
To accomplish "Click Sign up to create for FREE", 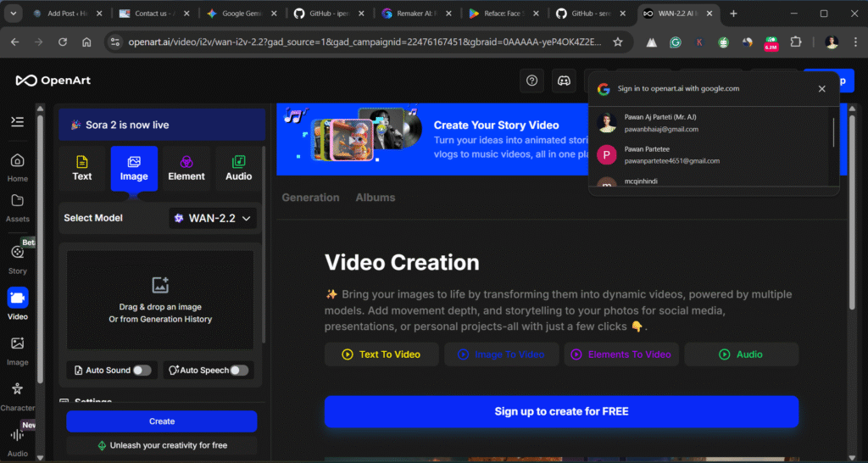I will [x=561, y=411].
